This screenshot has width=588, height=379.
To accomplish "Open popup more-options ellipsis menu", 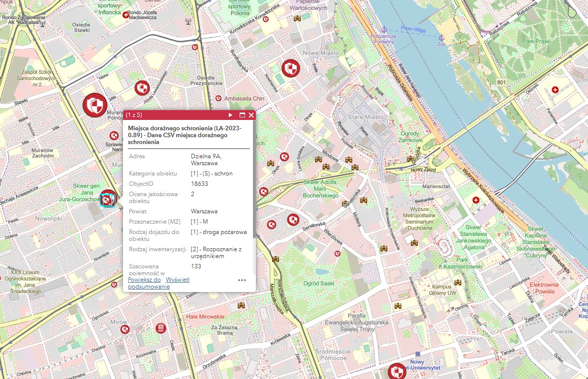I will coord(242,280).
